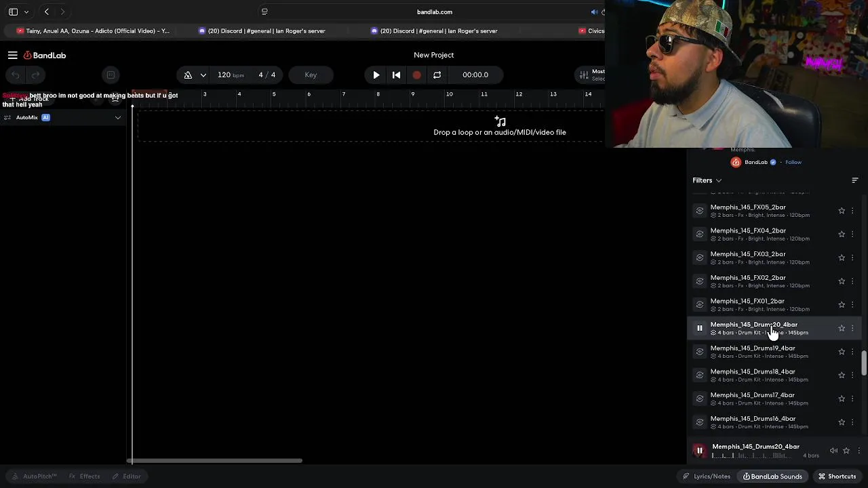868x488 pixels.
Task: Open the Shortcuts panel
Action: pyautogui.click(x=837, y=476)
